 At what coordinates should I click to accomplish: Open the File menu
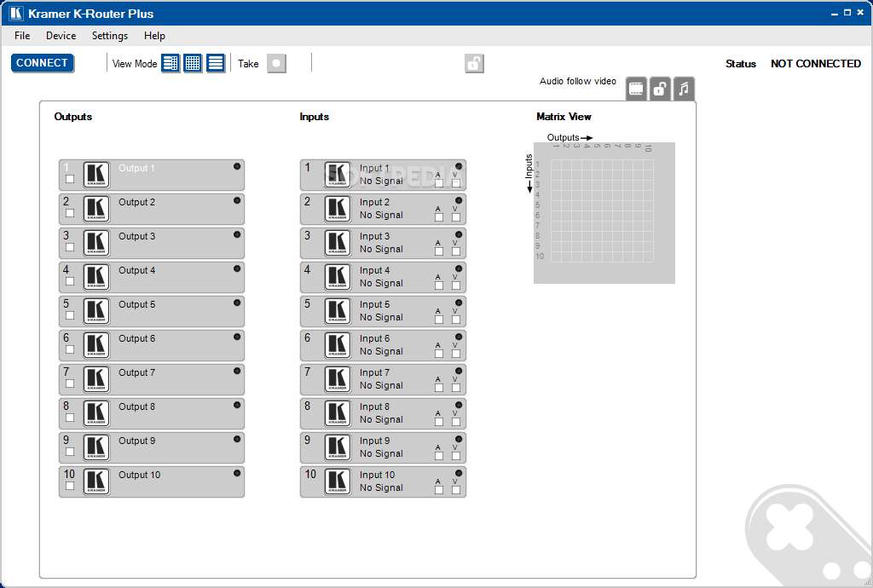pos(22,36)
